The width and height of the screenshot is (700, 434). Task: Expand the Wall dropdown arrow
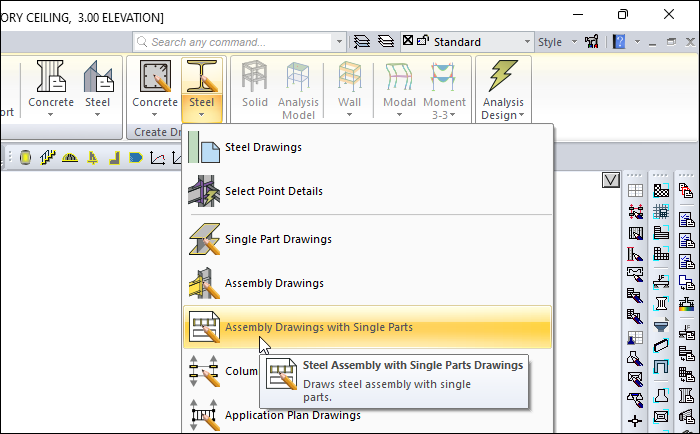coord(349,115)
